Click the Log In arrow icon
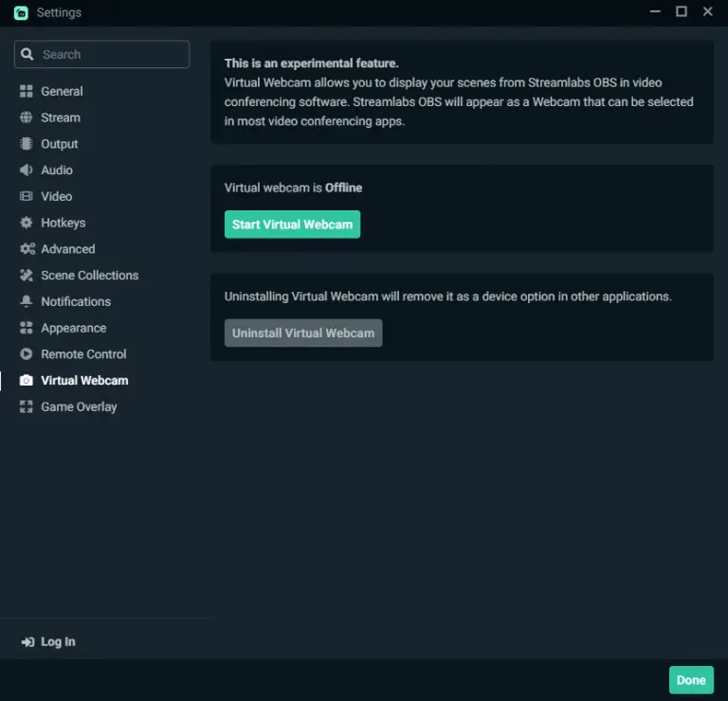This screenshot has width=728, height=701. click(27, 642)
